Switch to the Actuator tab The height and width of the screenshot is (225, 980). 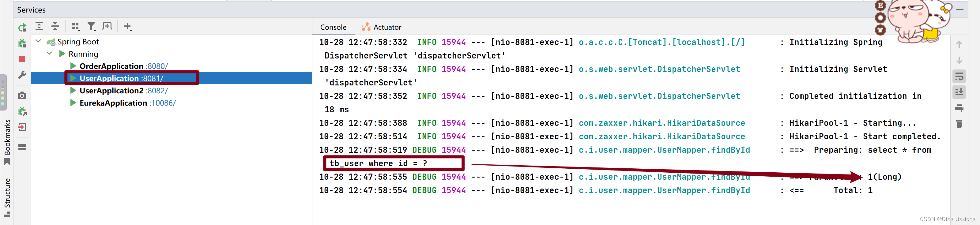[x=382, y=27]
